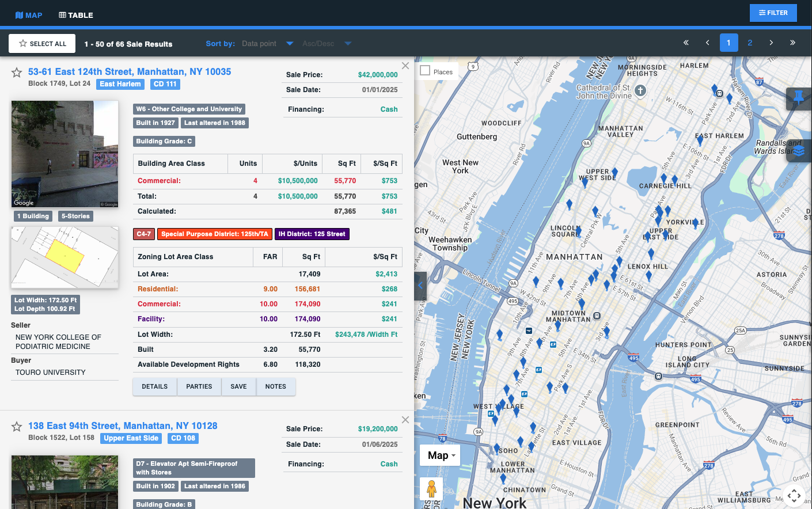Click the East Harlem neighborhood tag

click(120, 84)
